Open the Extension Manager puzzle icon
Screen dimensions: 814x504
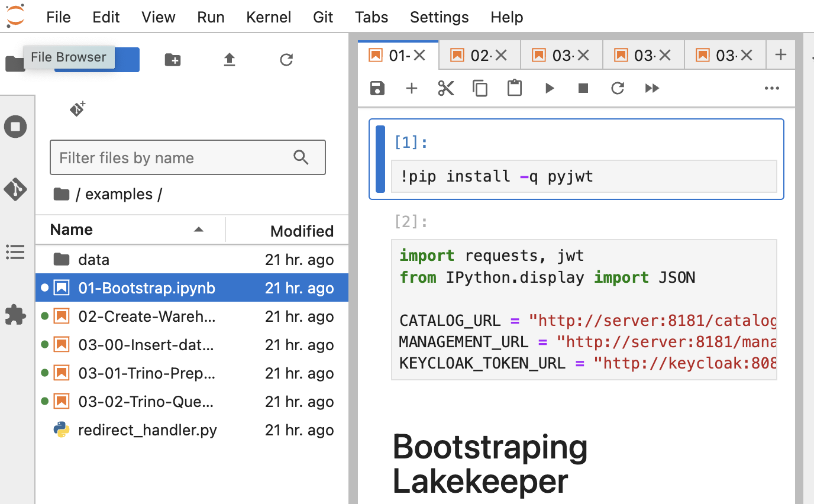(15, 315)
